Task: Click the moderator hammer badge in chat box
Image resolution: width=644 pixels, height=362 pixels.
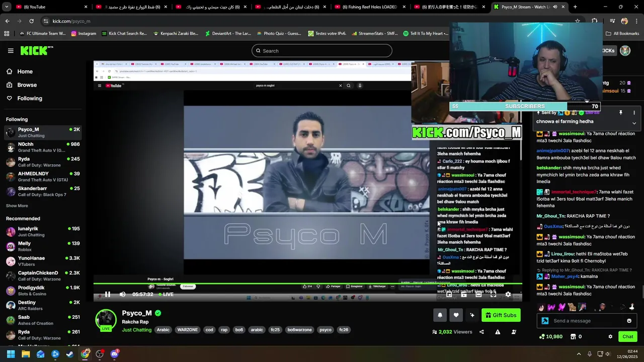Action: 545,321
